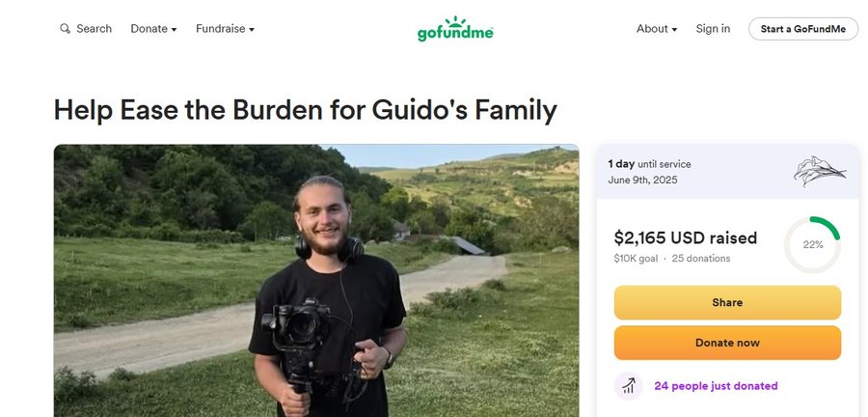
Task: Expand the Donate dropdown menu
Action: click(x=153, y=29)
